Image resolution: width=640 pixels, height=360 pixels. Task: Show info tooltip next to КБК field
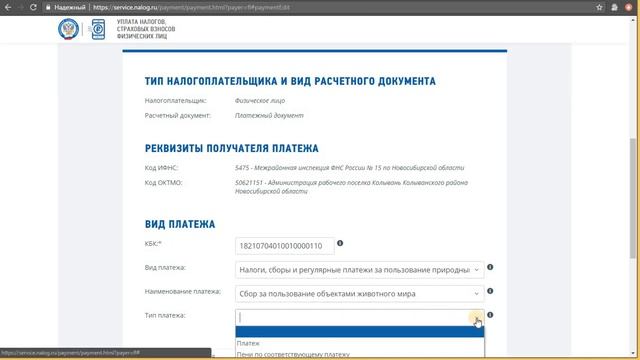pos(340,243)
